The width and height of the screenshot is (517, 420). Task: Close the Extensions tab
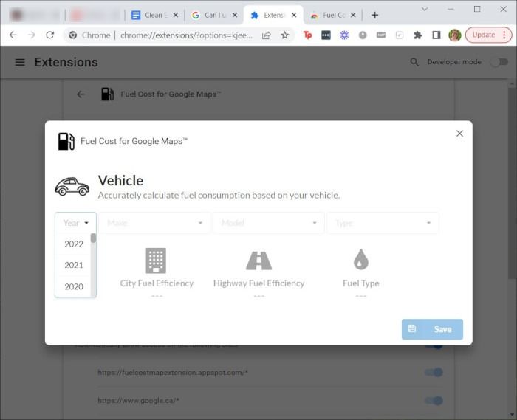point(294,16)
